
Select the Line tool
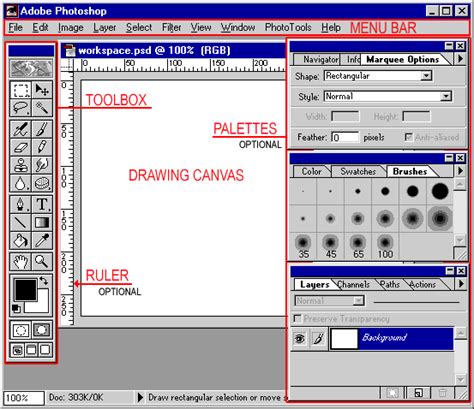click(21, 222)
